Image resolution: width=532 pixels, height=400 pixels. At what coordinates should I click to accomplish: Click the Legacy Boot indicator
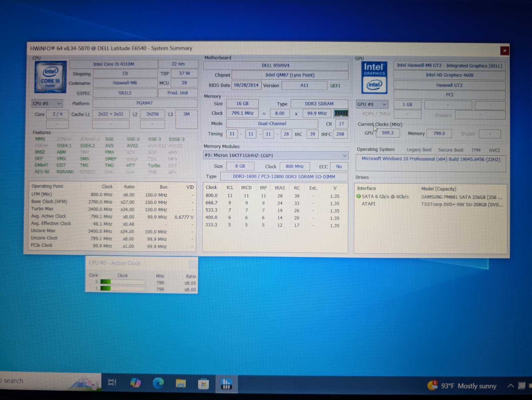pyautogui.click(x=419, y=150)
